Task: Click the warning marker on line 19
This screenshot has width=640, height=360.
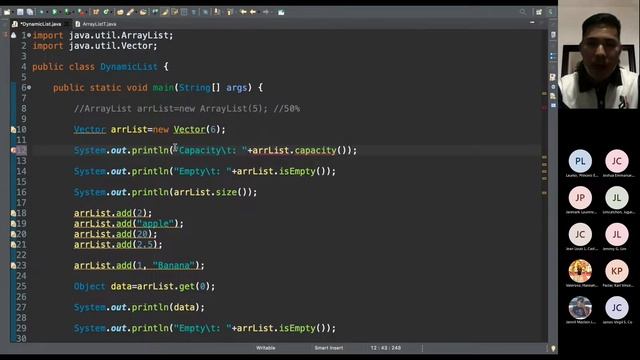Action: tap(13, 224)
